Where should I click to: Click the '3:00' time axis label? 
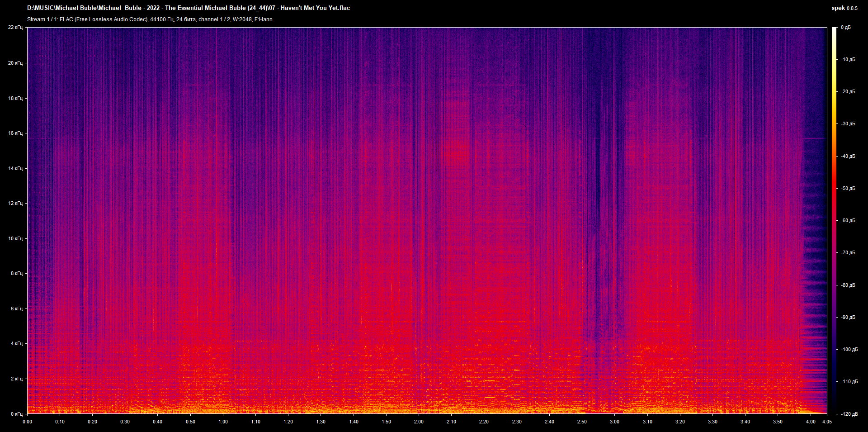pyautogui.click(x=615, y=422)
